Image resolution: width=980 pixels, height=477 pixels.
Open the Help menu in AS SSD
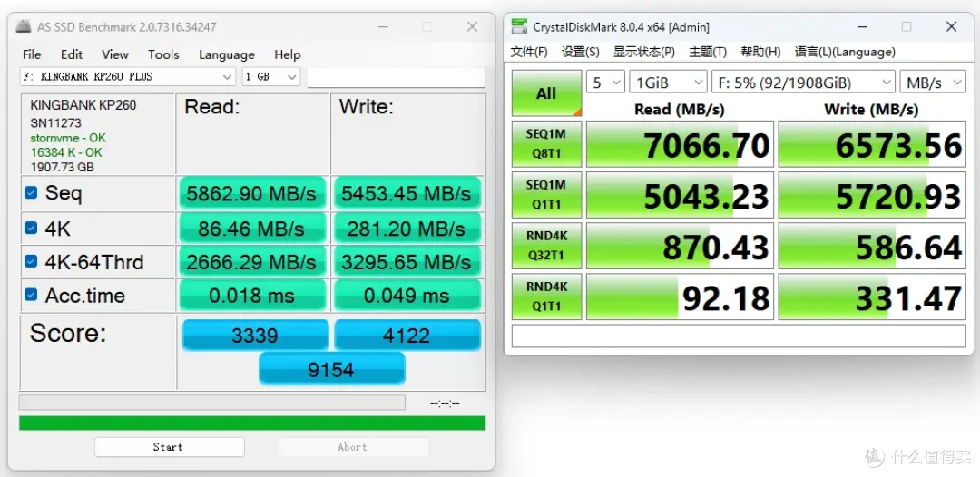[x=288, y=54]
